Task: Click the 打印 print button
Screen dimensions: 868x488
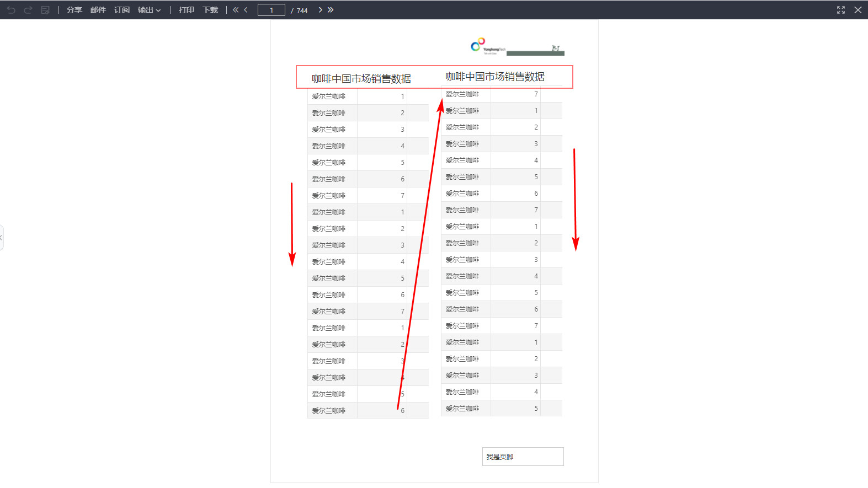Action: click(x=187, y=10)
